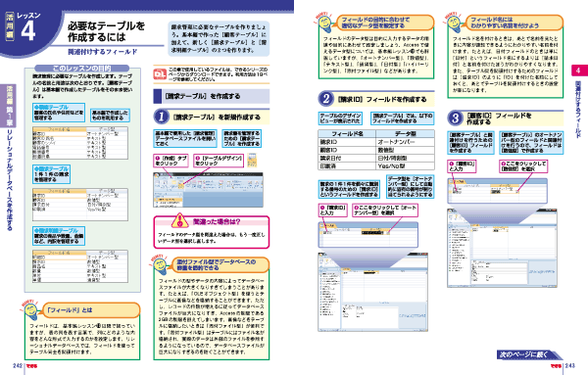This screenshot has width=588, height=375.
Task: Click the large lesson number 4 badge
Action: tap(28, 31)
